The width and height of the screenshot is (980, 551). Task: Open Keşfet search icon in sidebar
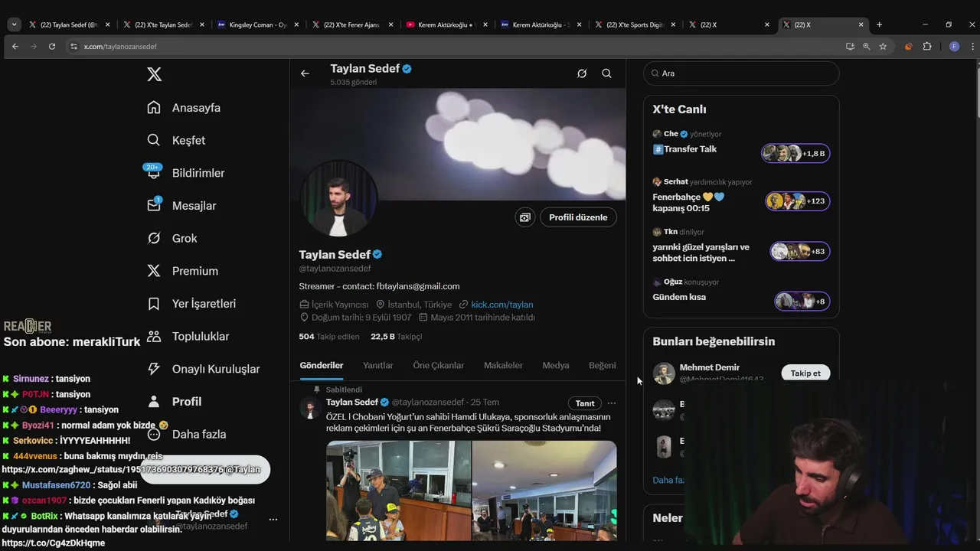pyautogui.click(x=154, y=140)
